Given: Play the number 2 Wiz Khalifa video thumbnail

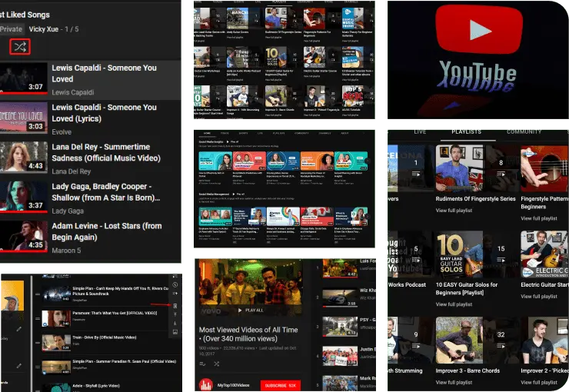Looking at the screenshot, I should pyautogui.click(x=340, y=297).
